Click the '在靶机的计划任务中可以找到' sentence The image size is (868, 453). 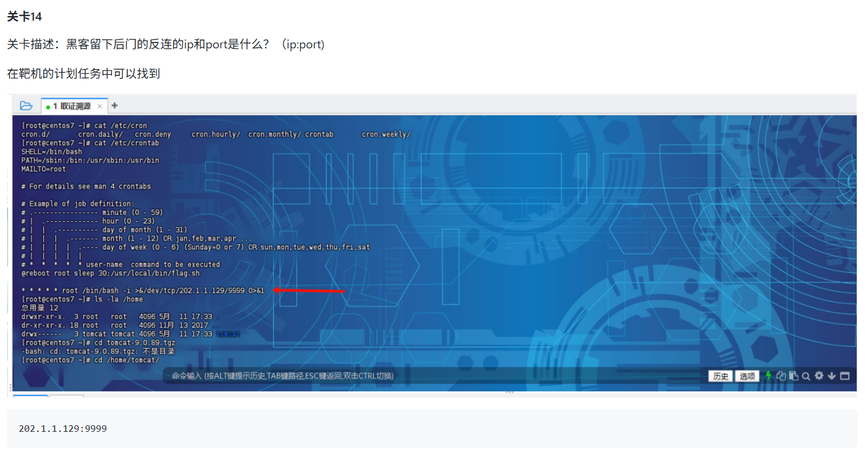pyautogui.click(x=84, y=74)
